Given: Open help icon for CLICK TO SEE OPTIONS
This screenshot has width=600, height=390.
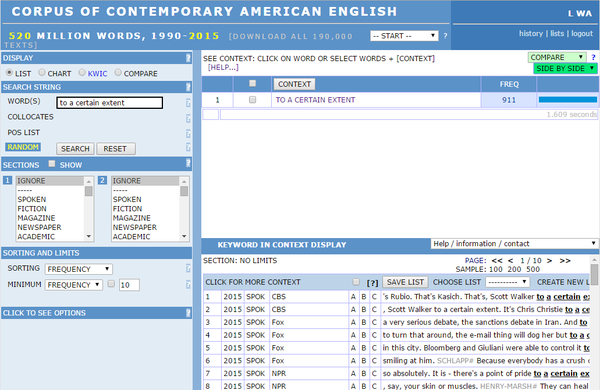Looking at the screenshot, I should 188,313.
